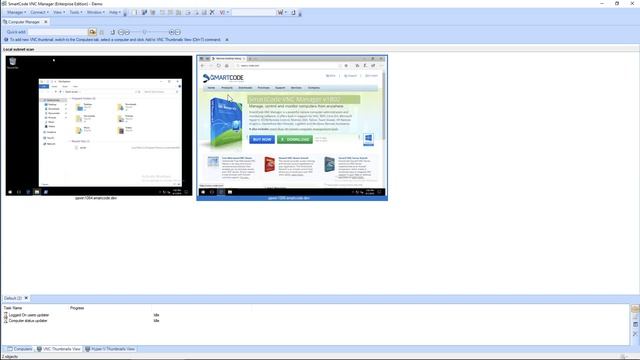Click the SmartCode logo in right thumbnail
The width and height of the screenshot is (640, 360).
click(223, 78)
